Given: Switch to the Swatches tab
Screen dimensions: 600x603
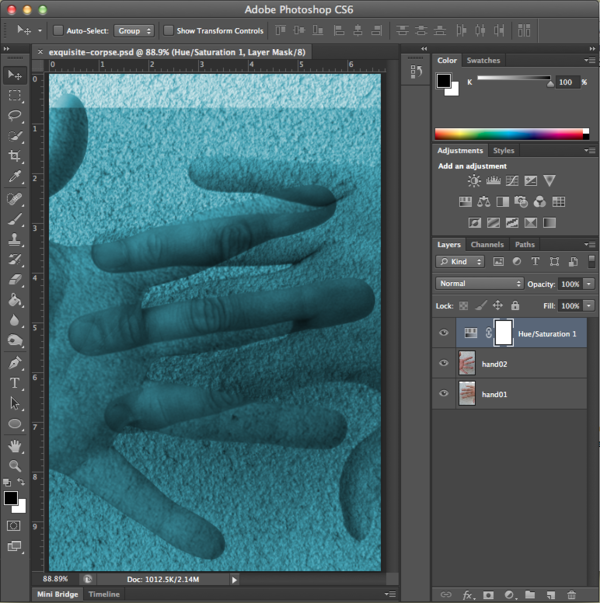Looking at the screenshot, I should point(483,60).
